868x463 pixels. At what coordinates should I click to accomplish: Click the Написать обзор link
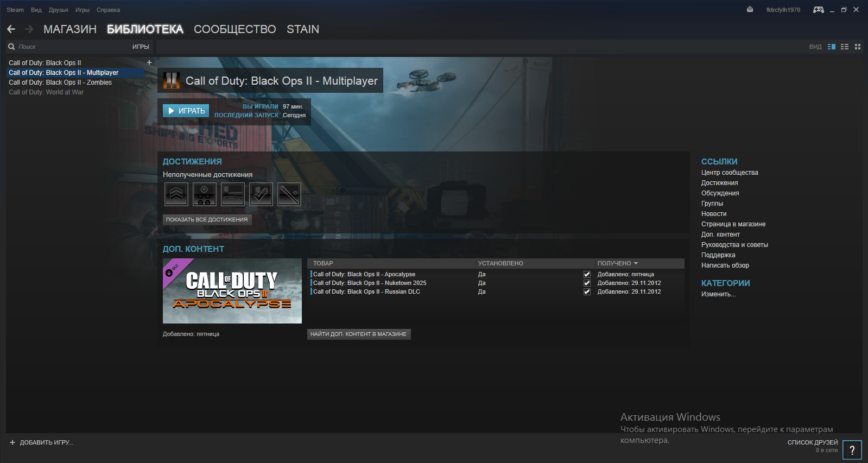pyautogui.click(x=725, y=265)
